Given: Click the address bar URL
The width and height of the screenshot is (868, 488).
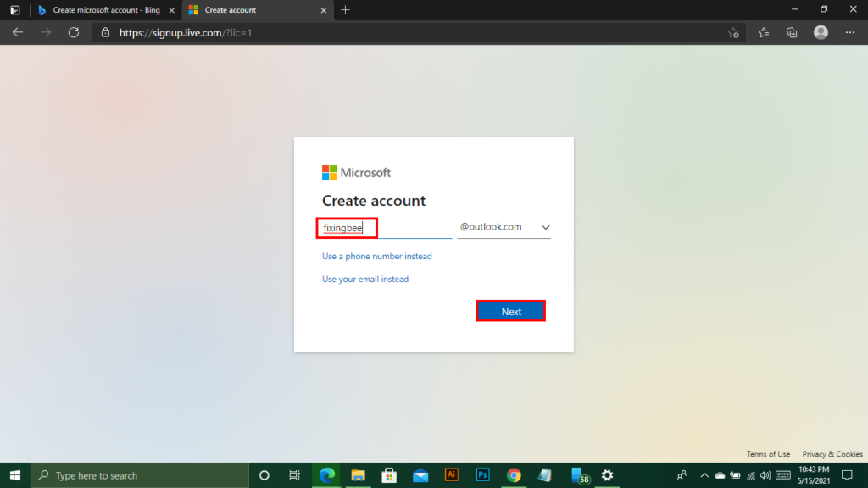Looking at the screenshot, I should coord(186,33).
